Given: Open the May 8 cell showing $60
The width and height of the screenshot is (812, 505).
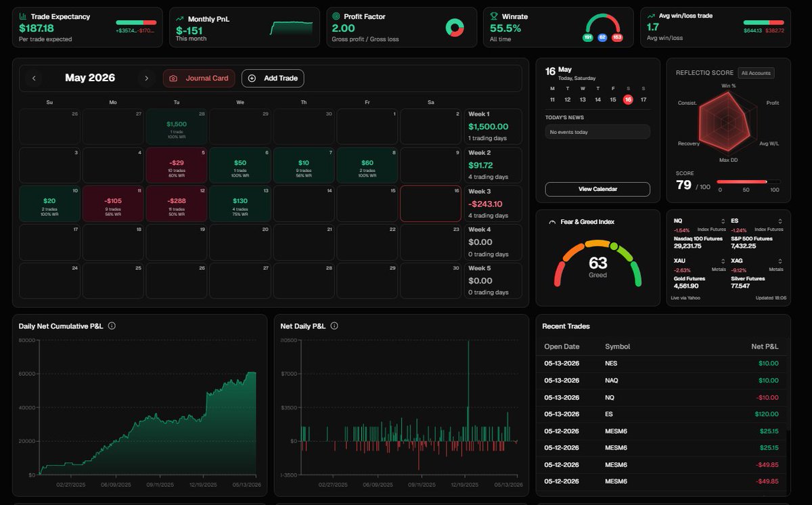Looking at the screenshot, I should coord(367,165).
